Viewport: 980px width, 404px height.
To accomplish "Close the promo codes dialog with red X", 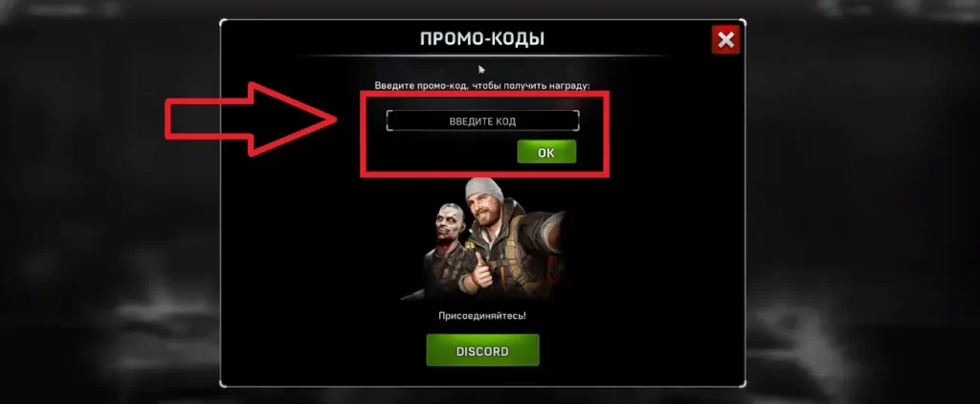I will [725, 40].
